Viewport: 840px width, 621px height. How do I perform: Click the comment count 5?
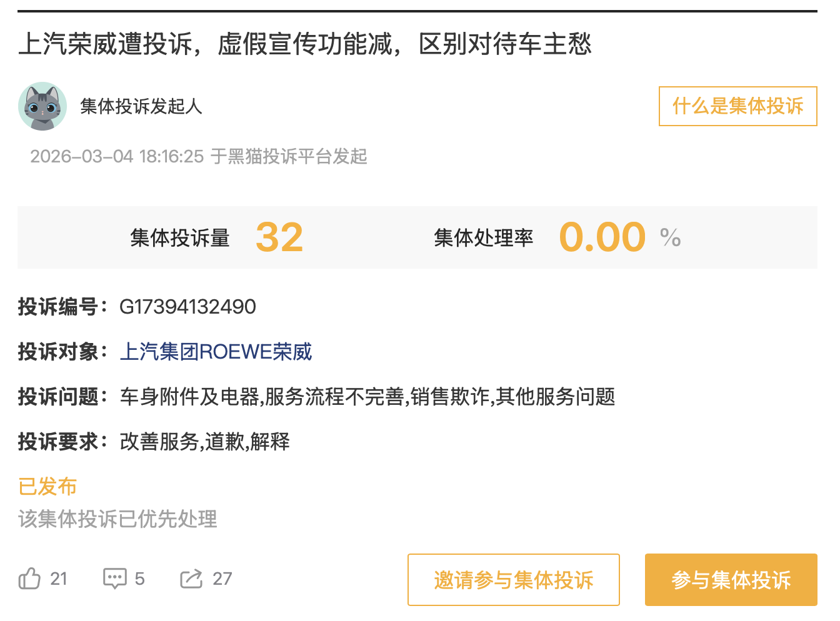[x=139, y=579]
